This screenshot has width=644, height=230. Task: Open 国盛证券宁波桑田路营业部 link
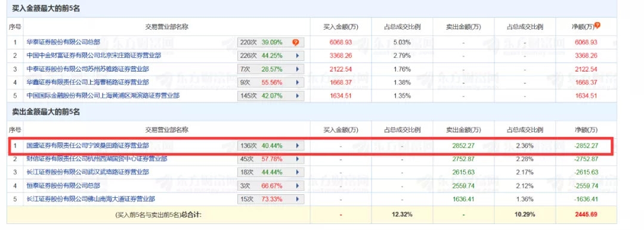pos(88,145)
